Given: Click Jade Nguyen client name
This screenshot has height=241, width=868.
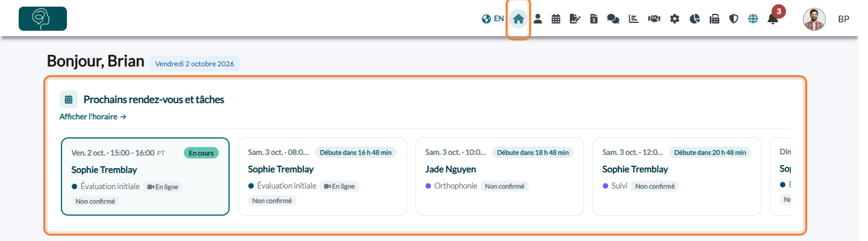Looking at the screenshot, I should [x=451, y=169].
